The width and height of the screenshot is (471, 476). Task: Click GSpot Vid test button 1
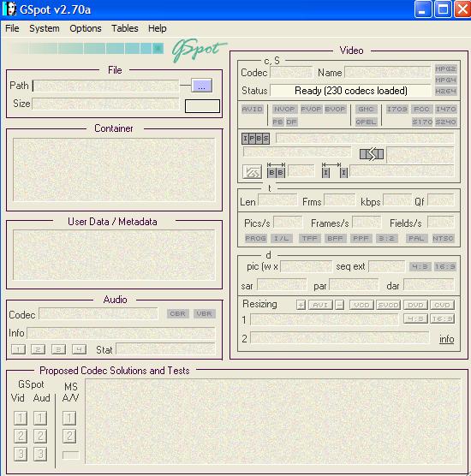21,418
